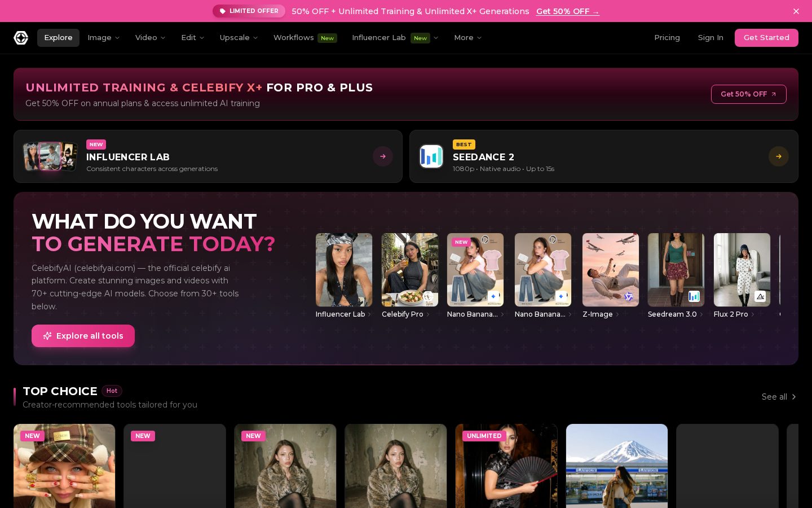The width and height of the screenshot is (812, 508).
Task: Click the New badge on Workflows
Action: [327, 38]
